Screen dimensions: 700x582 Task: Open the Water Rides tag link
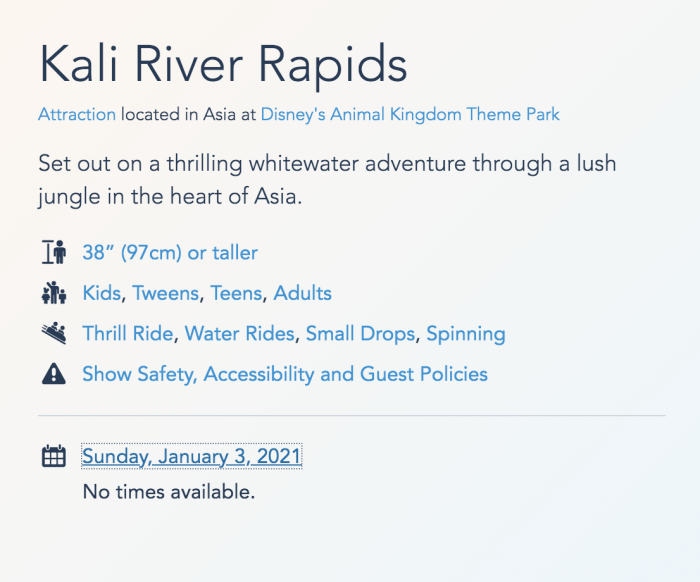[x=240, y=333]
